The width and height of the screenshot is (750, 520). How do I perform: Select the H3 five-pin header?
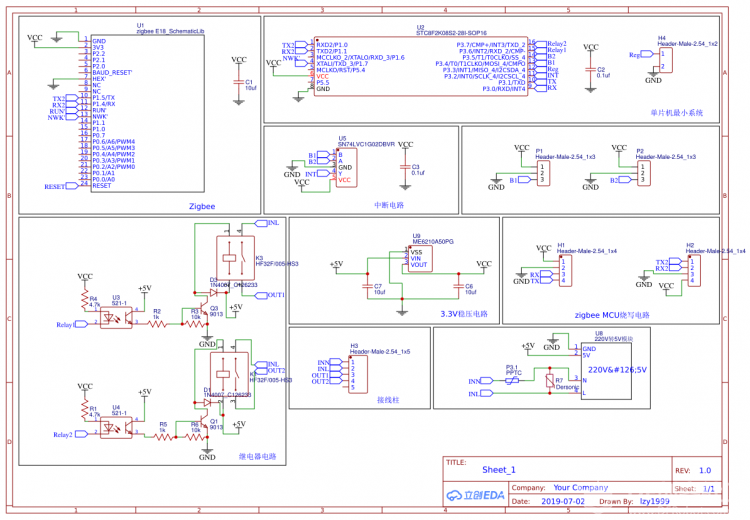point(358,375)
